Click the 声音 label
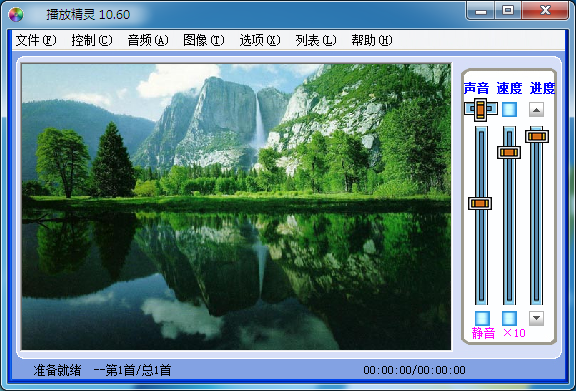This screenshot has width=576, height=391. tap(476, 88)
